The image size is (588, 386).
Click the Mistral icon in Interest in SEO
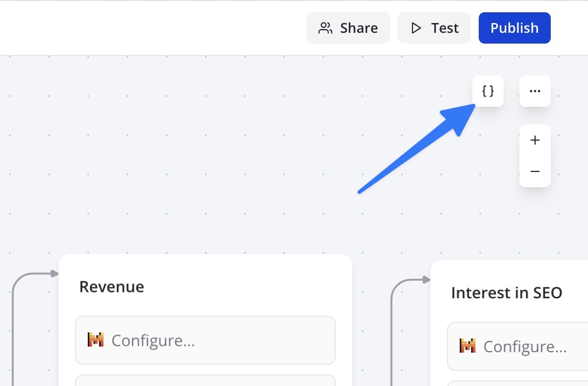click(467, 346)
